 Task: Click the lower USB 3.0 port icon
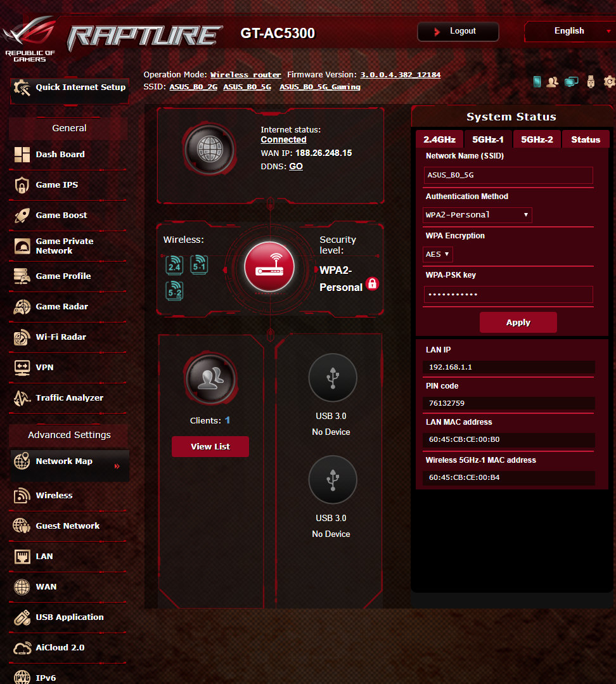point(333,479)
